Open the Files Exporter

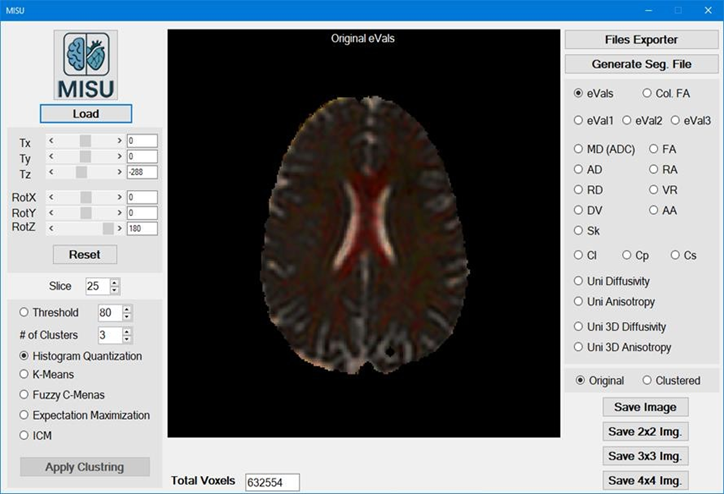click(x=641, y=40)
